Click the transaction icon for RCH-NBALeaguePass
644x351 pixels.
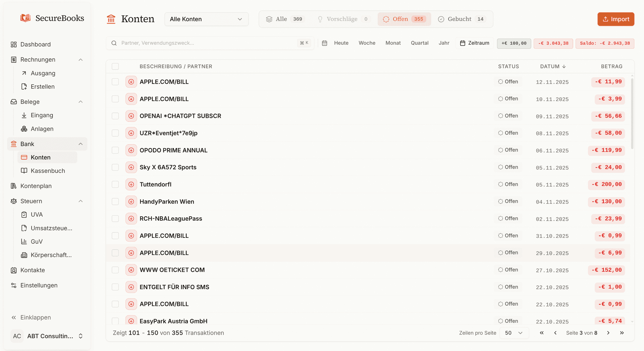131,219
